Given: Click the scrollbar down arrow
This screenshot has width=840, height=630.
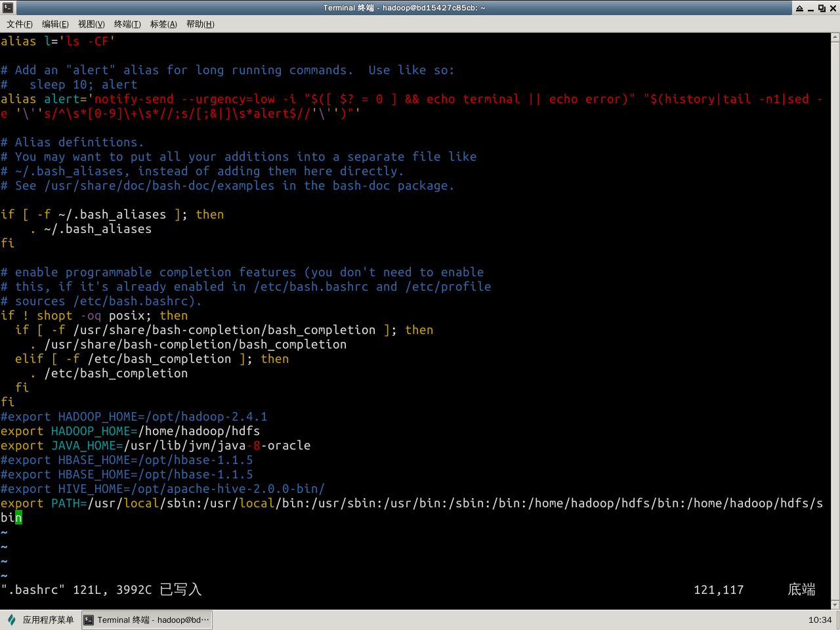Looking at the screenshot, I should [835, 604].
